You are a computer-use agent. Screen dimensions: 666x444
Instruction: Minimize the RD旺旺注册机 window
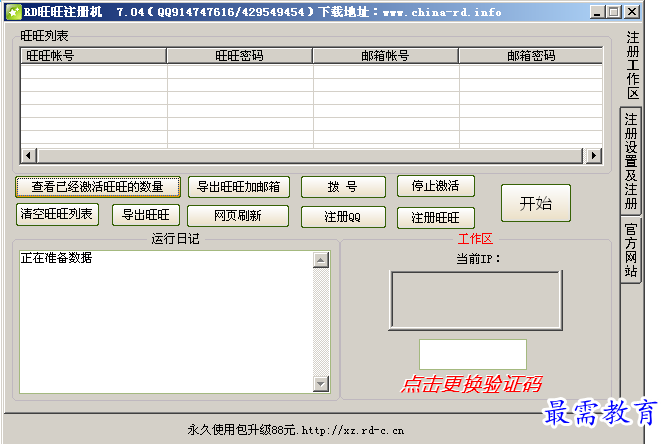[x=597, y=12]
